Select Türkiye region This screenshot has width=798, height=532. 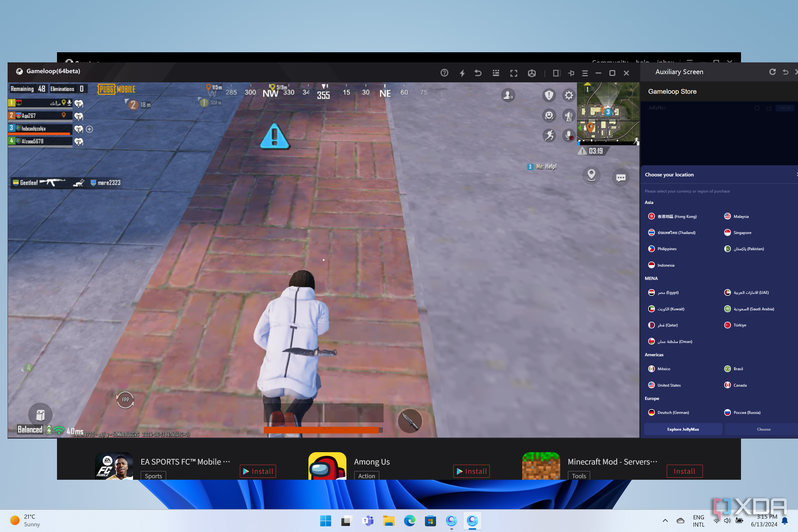[735, 325]
